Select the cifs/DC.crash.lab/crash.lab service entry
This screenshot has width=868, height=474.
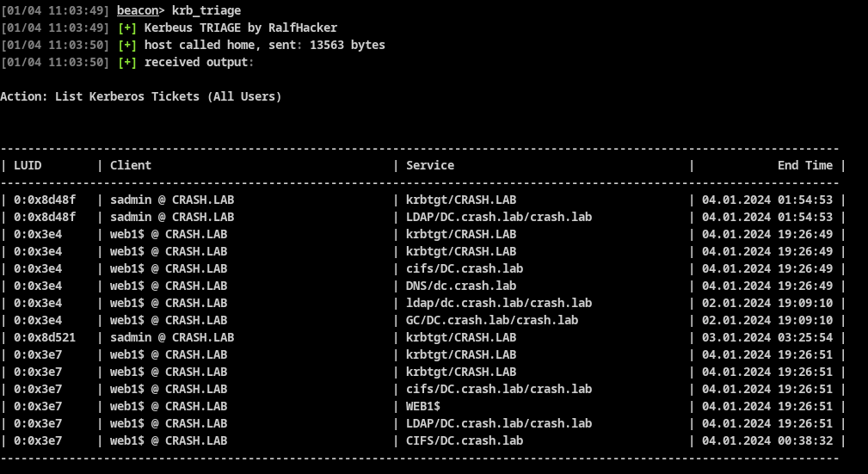pyautogui.click(x=499, y=389)
